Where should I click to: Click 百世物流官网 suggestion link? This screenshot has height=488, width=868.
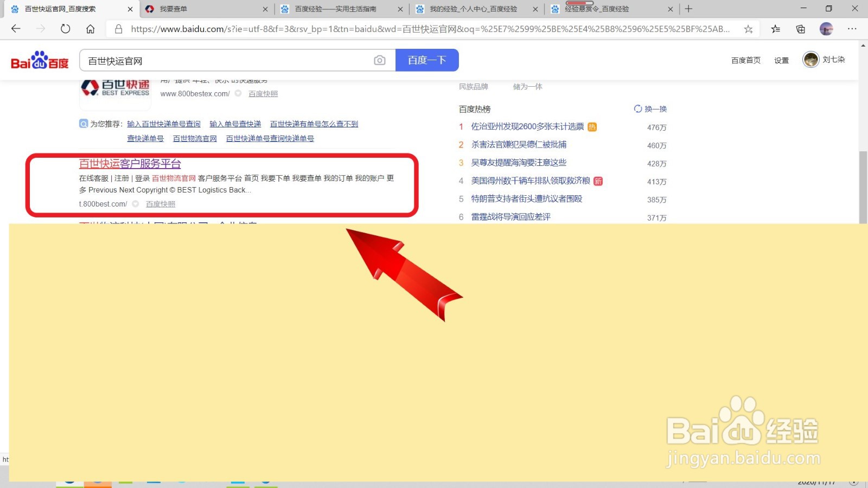(195, 139)
